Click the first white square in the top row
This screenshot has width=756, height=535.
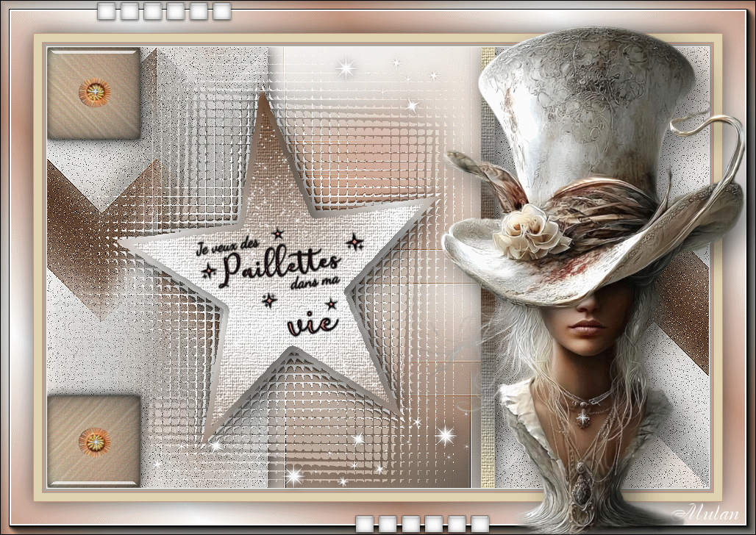click(x=107, y=11)
